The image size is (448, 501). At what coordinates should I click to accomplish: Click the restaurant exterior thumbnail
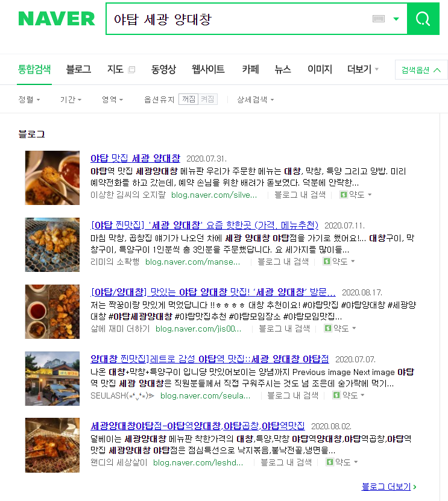click(52, 378)
